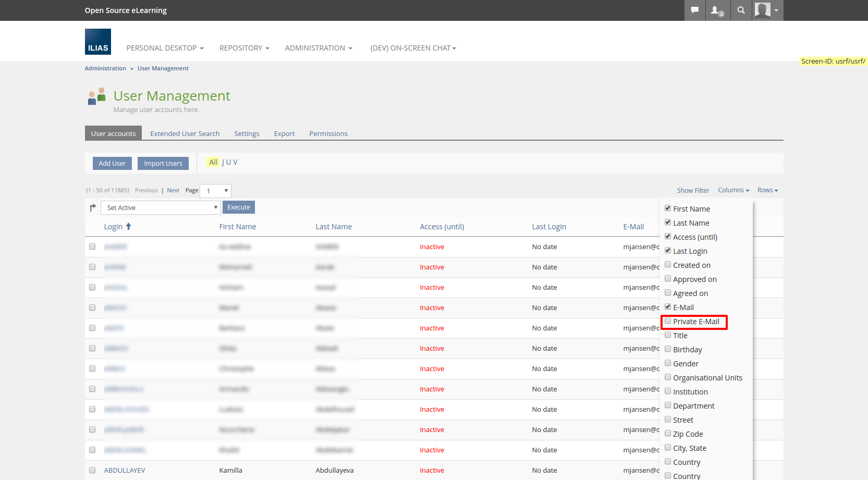Filter users by letter J
Viewport: 868px width, 480px height.
tap(223, 162)
